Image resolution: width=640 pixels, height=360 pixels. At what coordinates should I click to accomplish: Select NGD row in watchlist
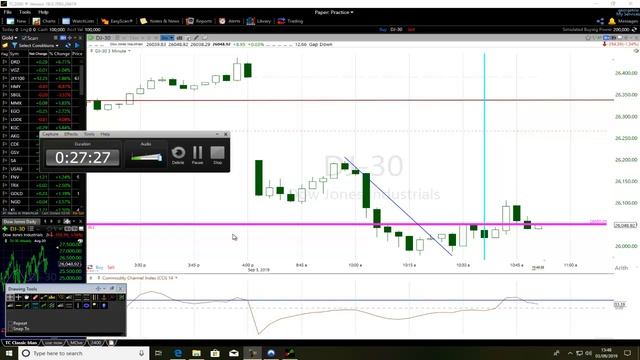tap(42, 202)
